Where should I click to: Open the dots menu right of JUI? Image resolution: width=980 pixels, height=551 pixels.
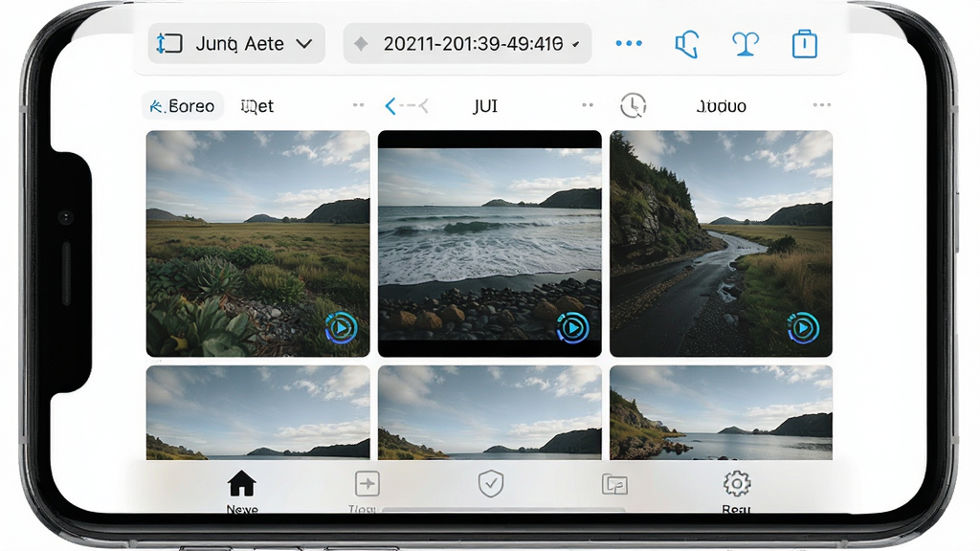(x=587, y=105)
